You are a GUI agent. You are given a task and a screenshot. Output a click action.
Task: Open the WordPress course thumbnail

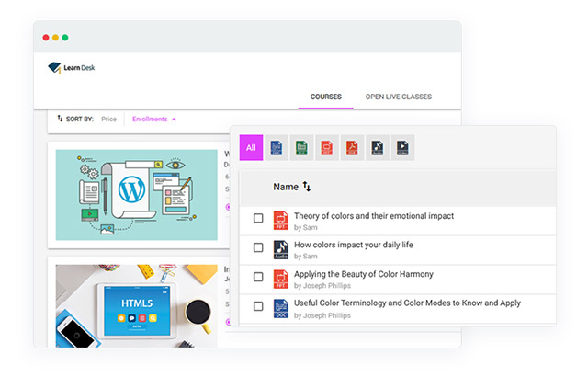(137, 195)
